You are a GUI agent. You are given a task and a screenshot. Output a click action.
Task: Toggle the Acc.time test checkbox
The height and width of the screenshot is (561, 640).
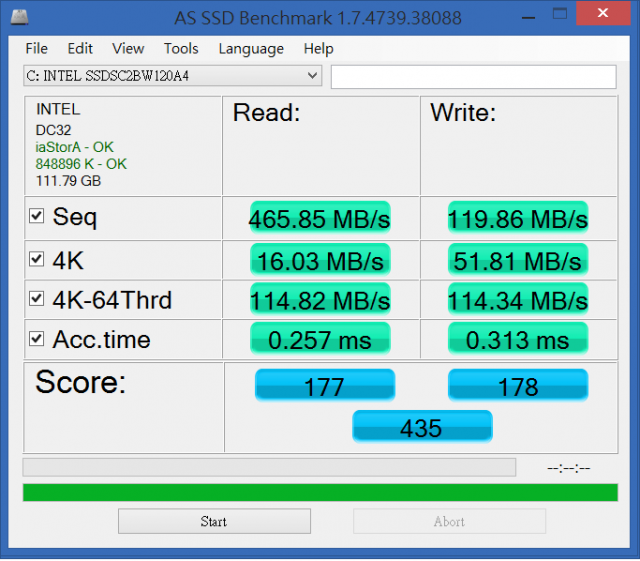[x=36, y=338]
